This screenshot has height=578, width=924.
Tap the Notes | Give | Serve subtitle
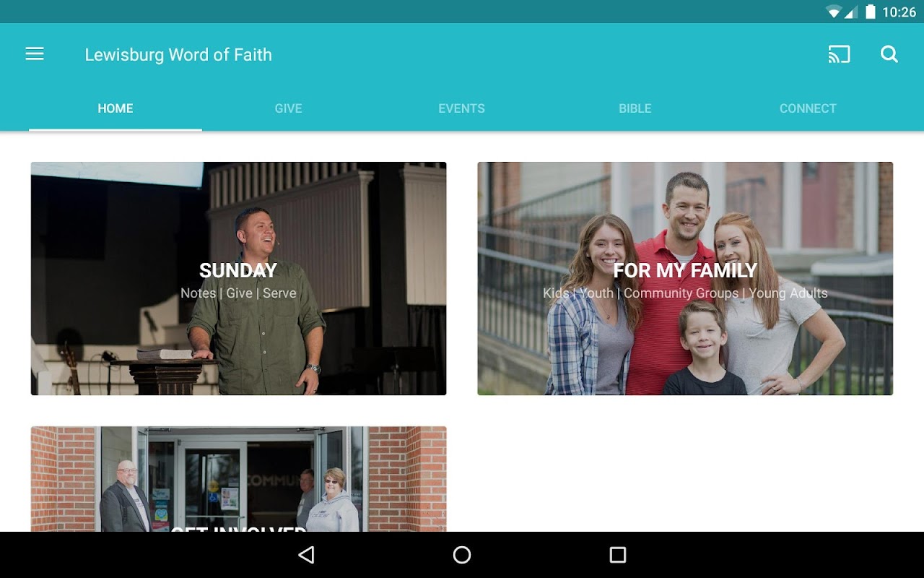coord(238,293)
